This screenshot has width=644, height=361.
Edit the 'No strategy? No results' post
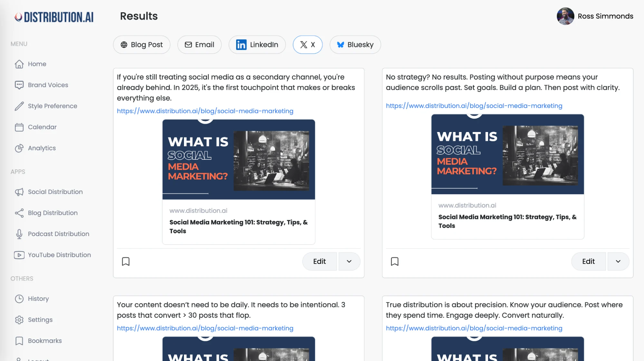click(589, 261)
